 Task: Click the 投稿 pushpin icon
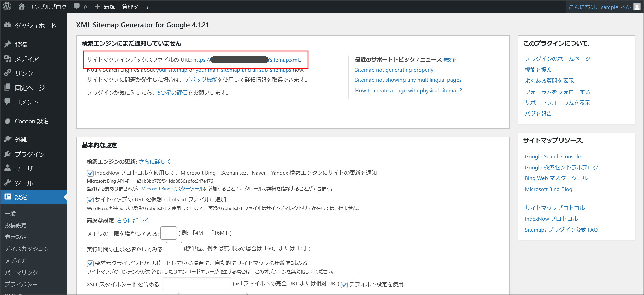[x=7, y=44]
